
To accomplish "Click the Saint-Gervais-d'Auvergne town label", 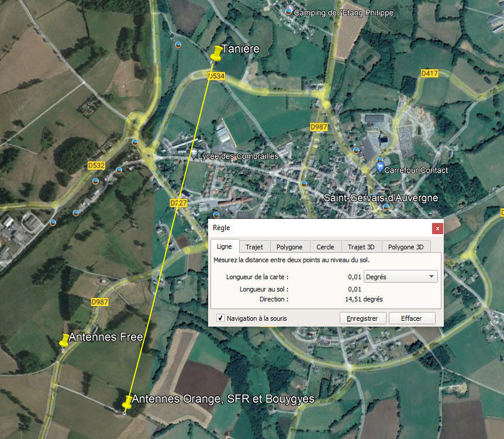I will tap(381, 198).
